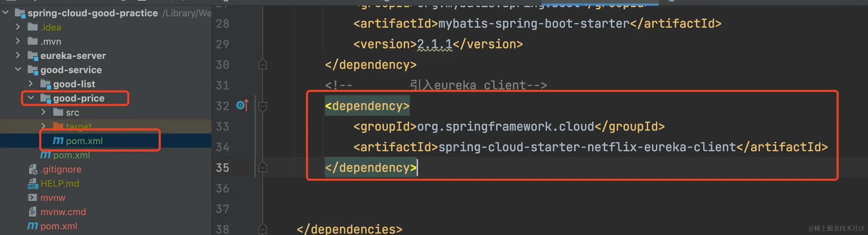868x235 pixels.
Task: Click the mybatis-spring-boot-starter artifactId text
Action: pos(534,24)
